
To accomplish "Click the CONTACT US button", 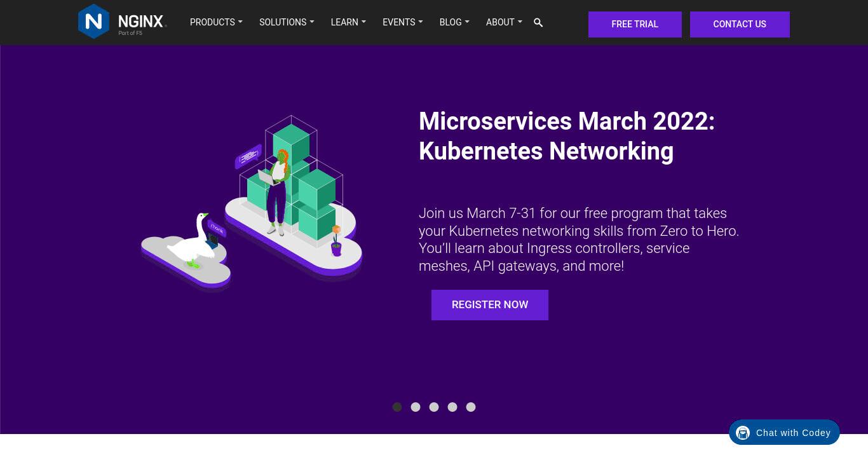I will [x=740, y=24].
